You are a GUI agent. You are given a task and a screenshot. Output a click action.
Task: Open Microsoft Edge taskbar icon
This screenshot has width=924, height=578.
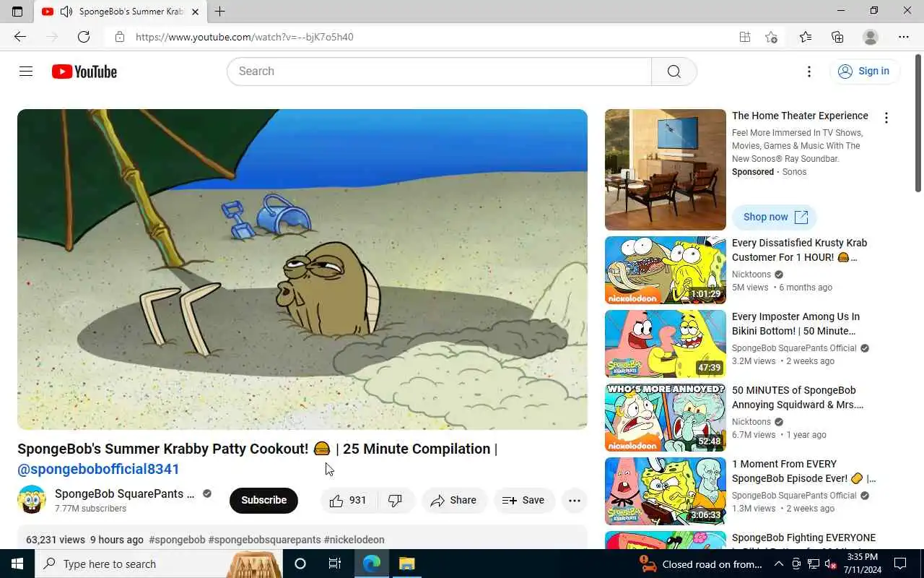tap(372, 564)
